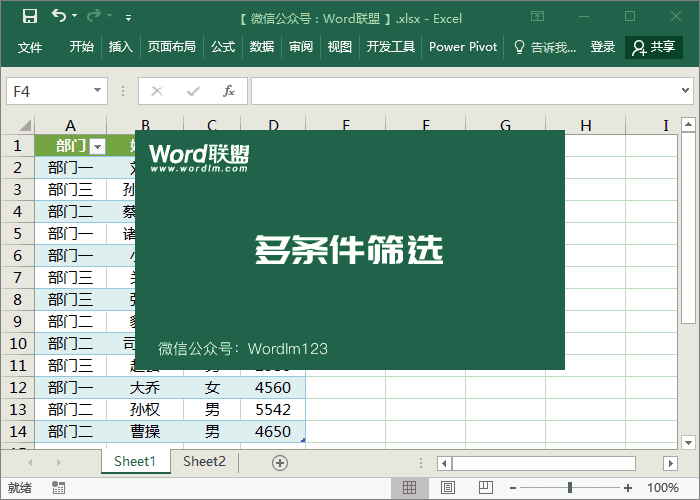700x500 pixels.
Task: Switch to the Sheet2 worksheet tab
Action: point(204,462)
